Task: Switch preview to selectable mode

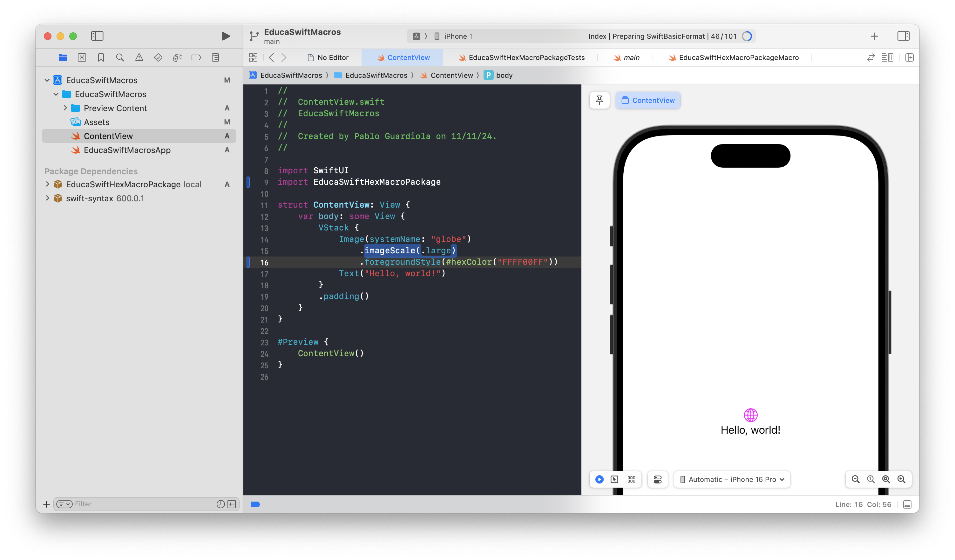Action: pyautogui.click(x=614, y=479)
